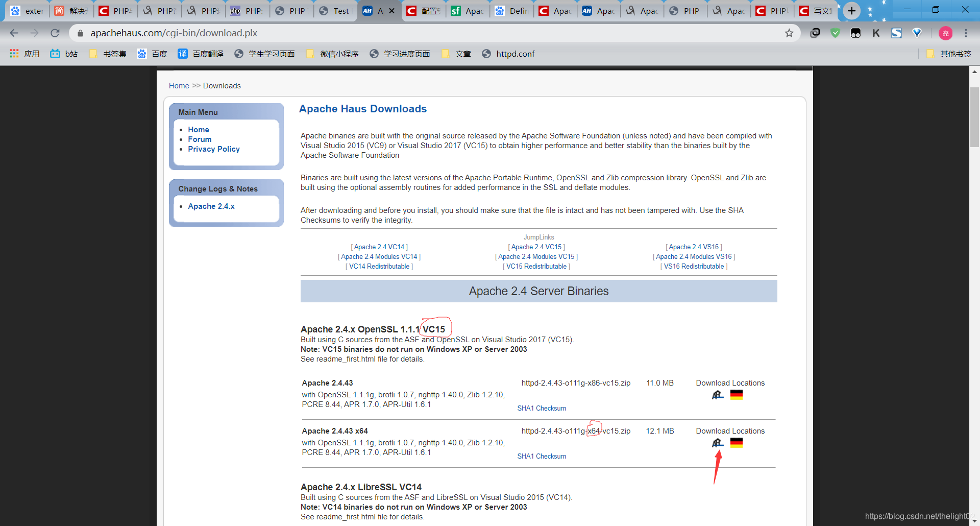Switch to the 'exter' Baidu tab
The height and width of the screenshot is (526, 980).
(27, 11)
